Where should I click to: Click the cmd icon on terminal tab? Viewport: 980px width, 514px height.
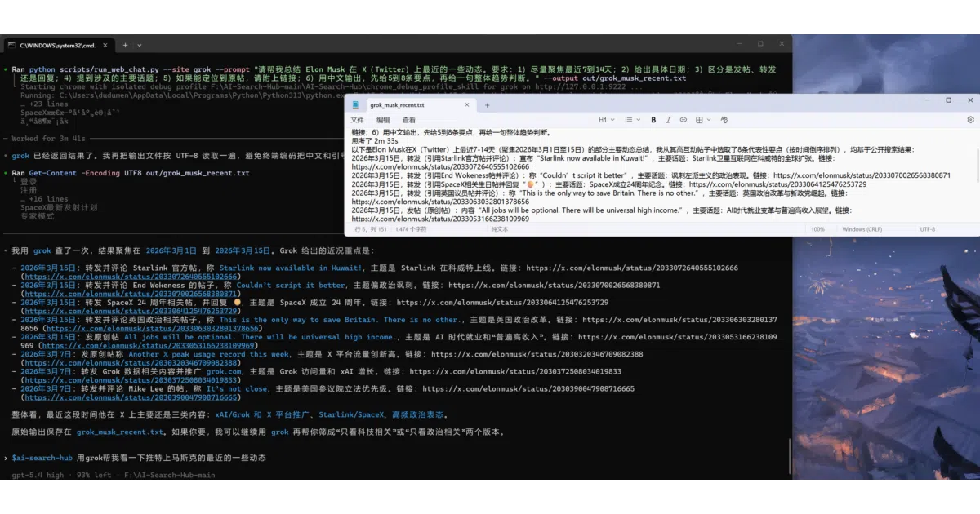click(x=12, y=46)
